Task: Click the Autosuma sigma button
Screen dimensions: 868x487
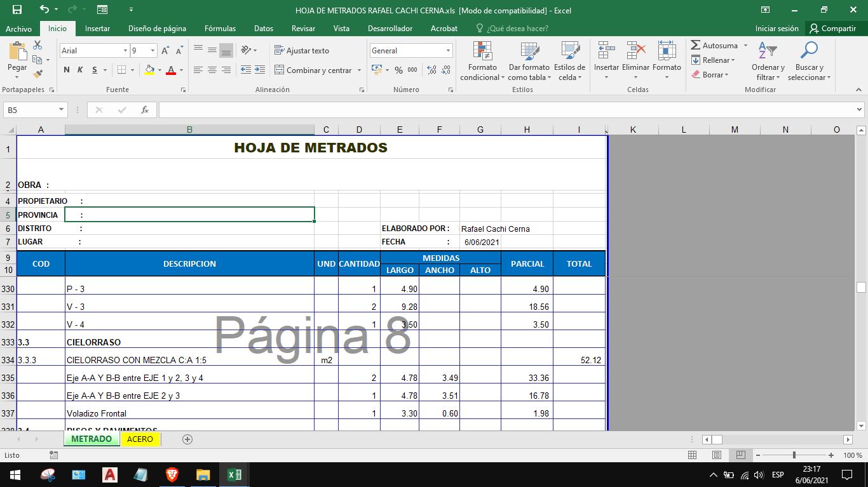Action: [714, 45]
